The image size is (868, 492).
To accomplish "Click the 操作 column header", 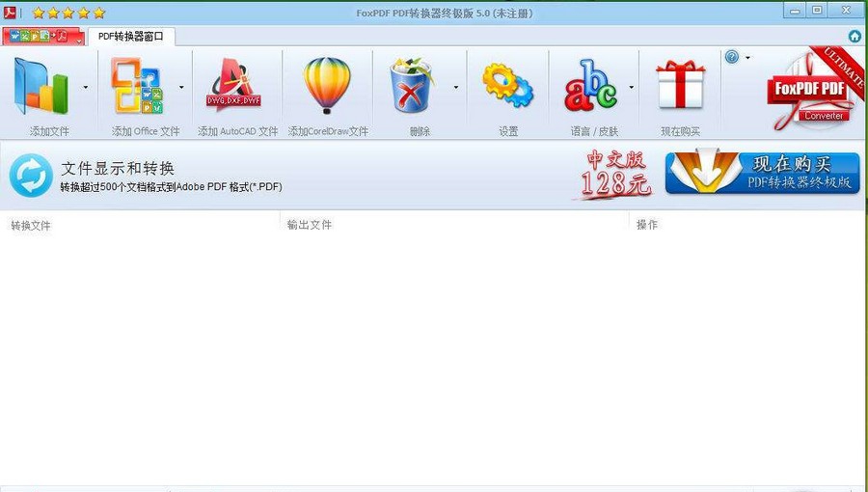I will point(647,225).
